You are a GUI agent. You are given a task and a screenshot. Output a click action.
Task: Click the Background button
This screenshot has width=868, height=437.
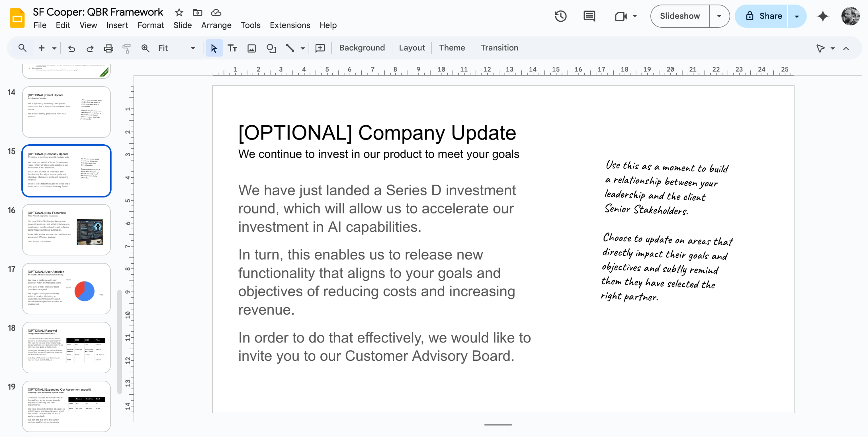pos(362,48)
